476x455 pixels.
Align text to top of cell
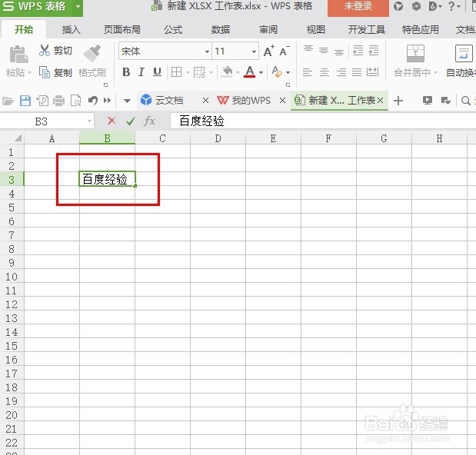coord(308,51)
